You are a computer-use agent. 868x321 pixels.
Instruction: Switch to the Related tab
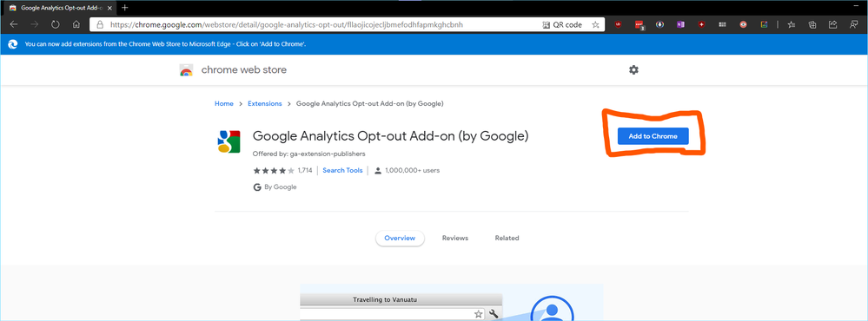pos(507,238)
